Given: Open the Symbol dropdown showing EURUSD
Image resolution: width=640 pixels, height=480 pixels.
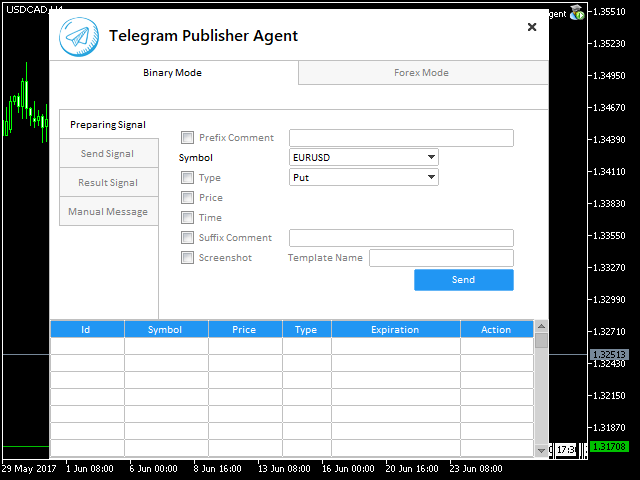Looking at the screenshot, I should [364, 157].
